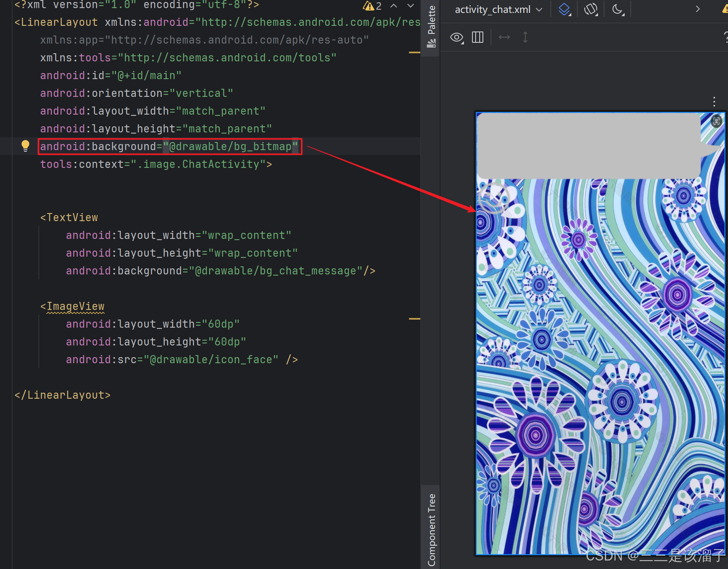Viewport: 728px width, 569px height.
Task: Click the xmlns:app attribute line
Action: tap(204, 40)
